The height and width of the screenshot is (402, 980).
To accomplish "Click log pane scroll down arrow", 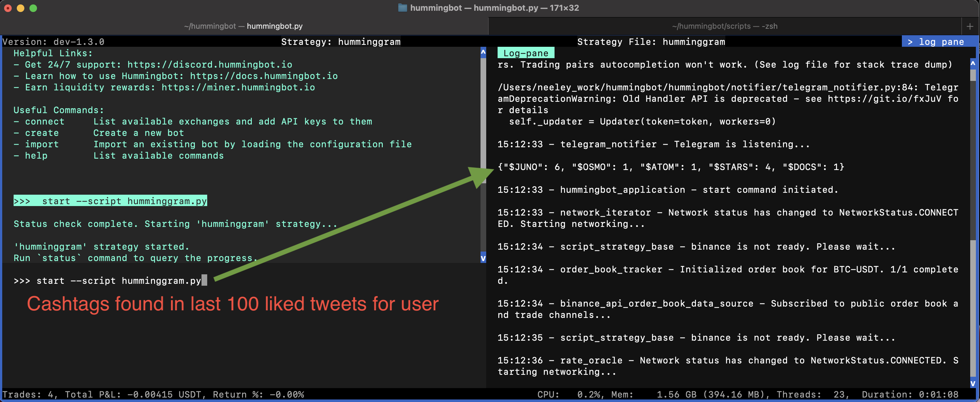I will click(973, 383).
